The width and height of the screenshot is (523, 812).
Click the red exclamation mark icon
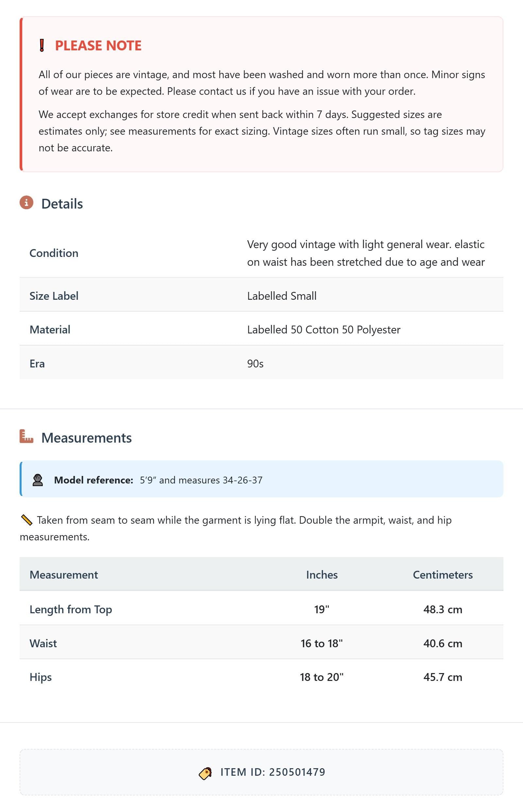tap(42, 45)
